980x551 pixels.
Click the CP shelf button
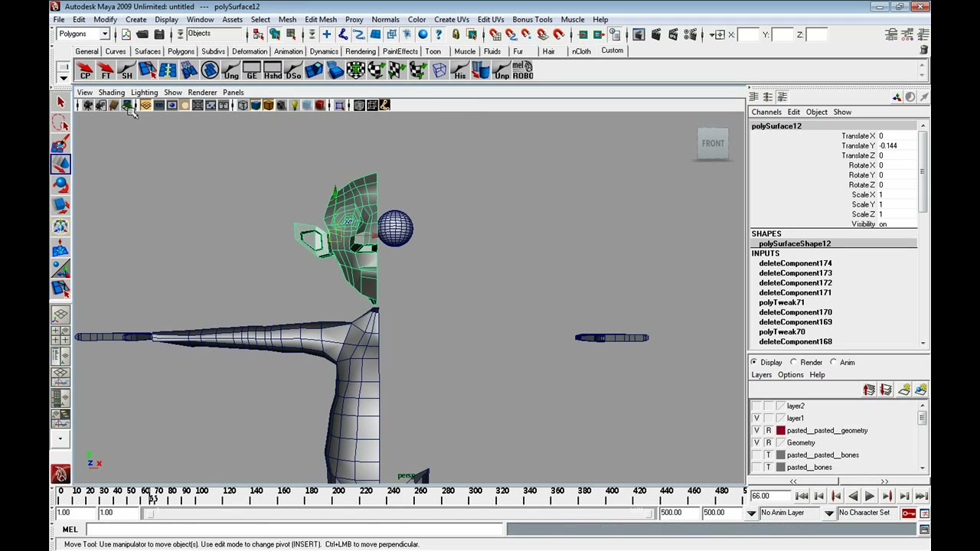coord(85,71)
